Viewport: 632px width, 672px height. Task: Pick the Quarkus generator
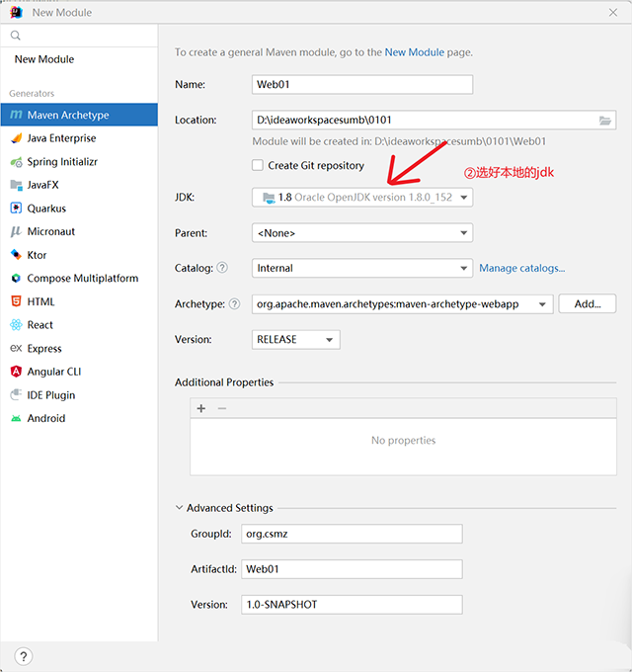tap(46, 209)
